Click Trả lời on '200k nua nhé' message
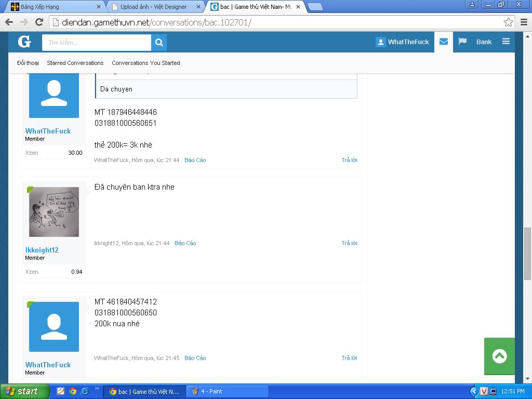The height and width of the screenshot is (399, 532). (349, 358)
